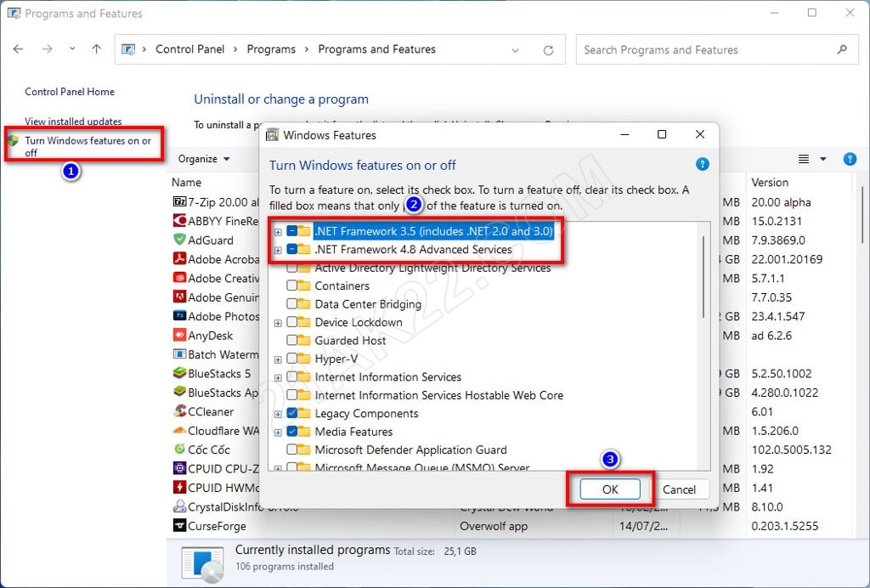This screenshot has width=870, height=588.
Task: Select the CurseForge icon
Action: (x=179, y=525)
